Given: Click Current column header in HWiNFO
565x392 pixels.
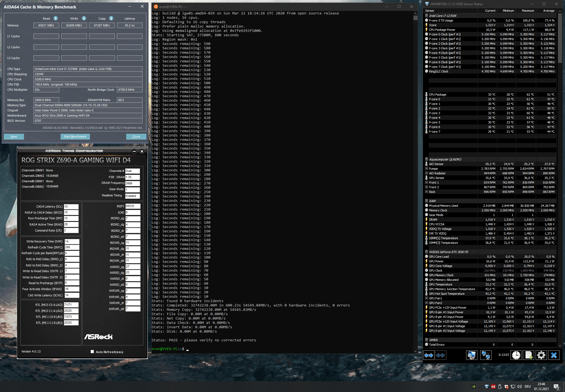Looking at the screenshot, I should coord(487,11).
